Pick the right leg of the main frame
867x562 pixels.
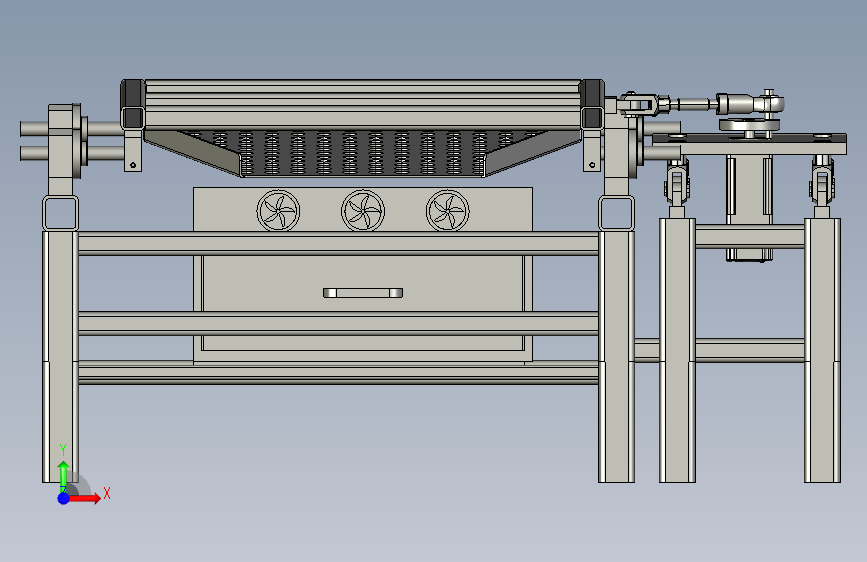click(x=617, y=357)
